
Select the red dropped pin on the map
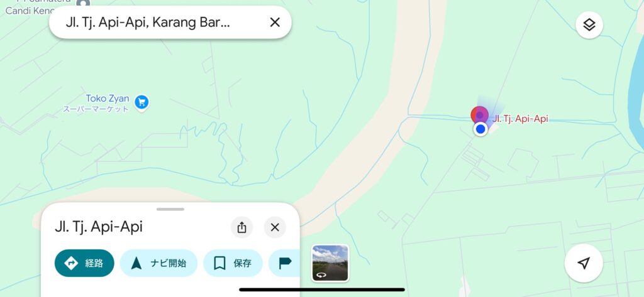coord(479,114)
